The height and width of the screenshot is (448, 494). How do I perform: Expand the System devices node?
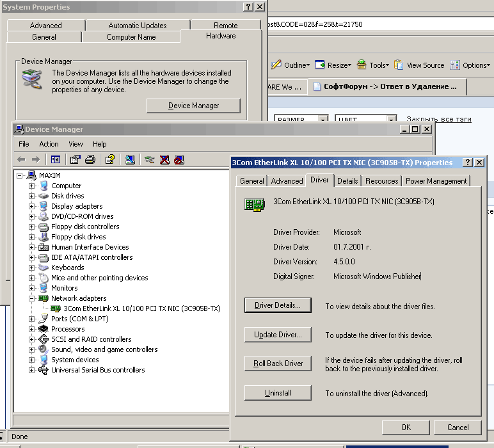[x=31, y=360]
